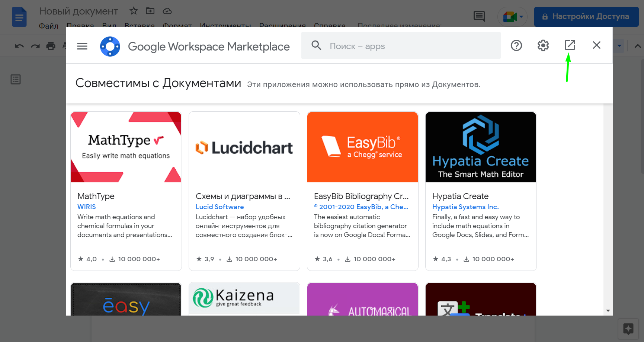644x342 pixels.
Task: Open the comment history icon
Action: 479,16
